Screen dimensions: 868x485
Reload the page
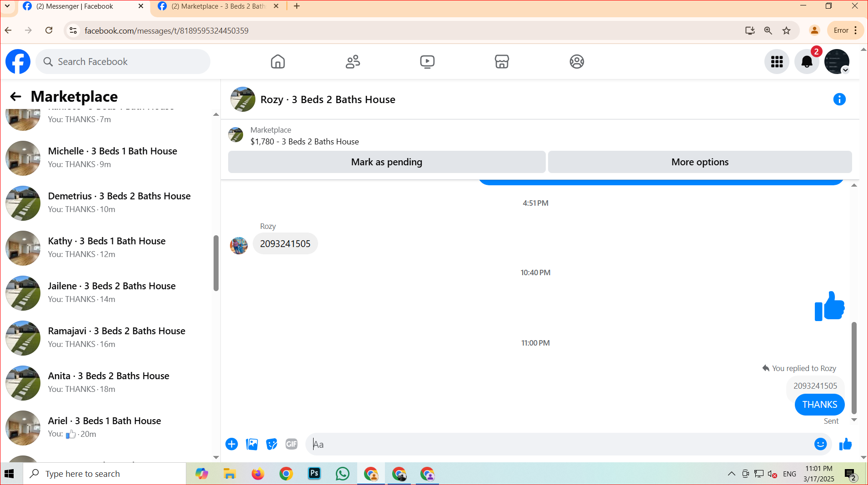(x=49, y=30)
